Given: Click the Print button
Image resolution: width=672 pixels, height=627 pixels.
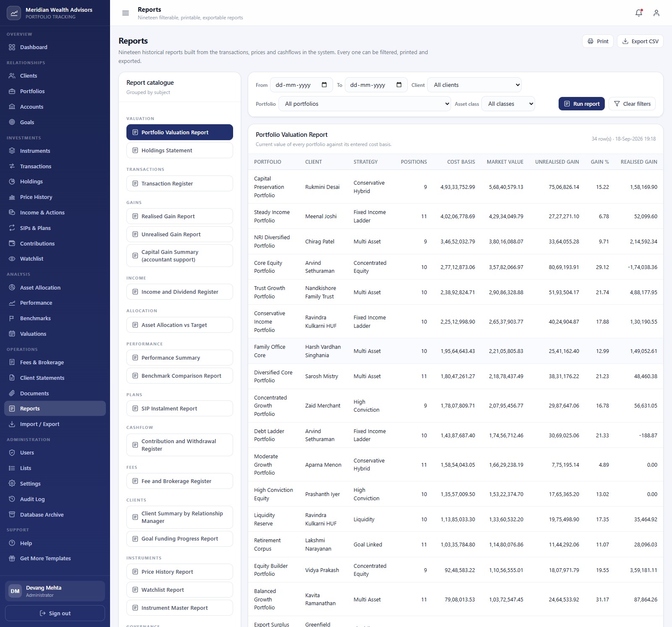Looking at the screenshot, I should (598, 42).
